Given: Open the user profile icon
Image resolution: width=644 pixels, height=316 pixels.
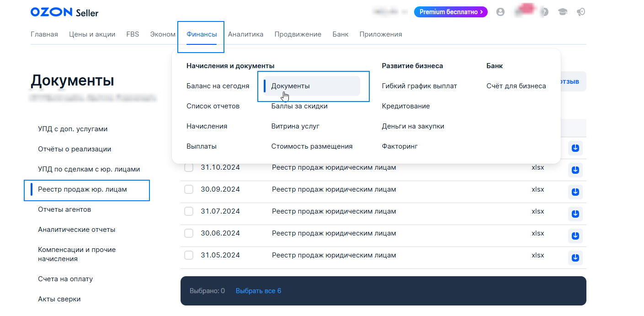Looking at the screenshot, I should click(500, 12).
